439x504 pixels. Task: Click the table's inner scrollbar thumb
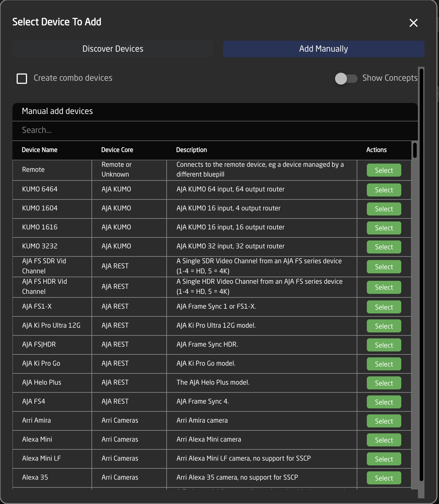point(415,150)
